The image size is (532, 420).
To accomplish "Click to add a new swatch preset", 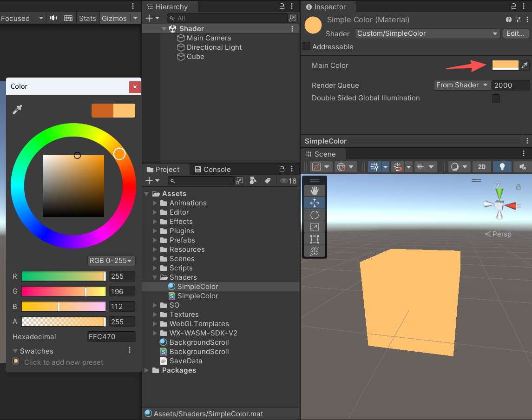I will click(x=15, y=361).
